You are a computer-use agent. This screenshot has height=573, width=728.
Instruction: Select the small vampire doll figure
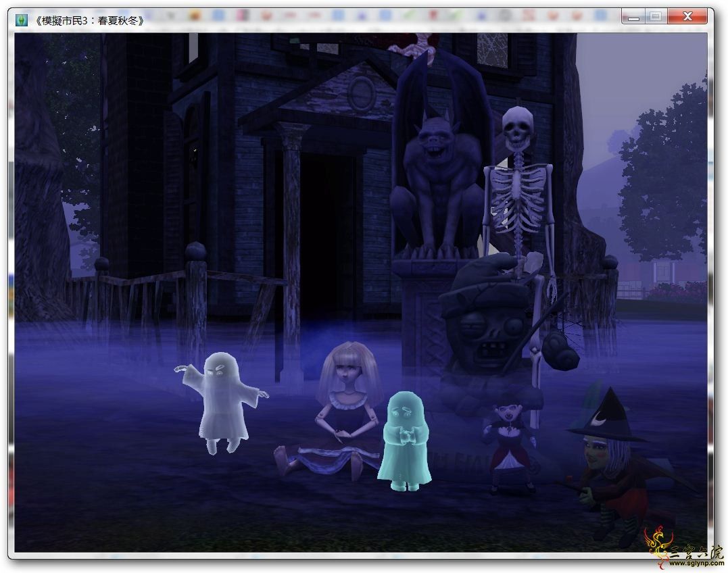[509, 447]
